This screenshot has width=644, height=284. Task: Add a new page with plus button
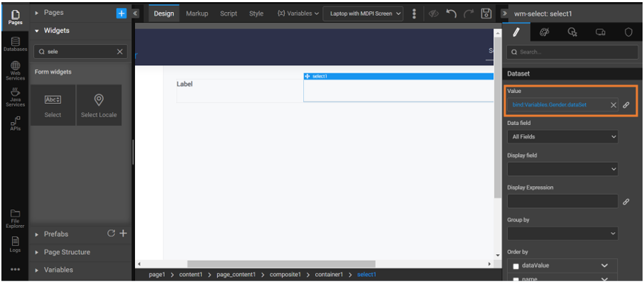tap(121, 13)
